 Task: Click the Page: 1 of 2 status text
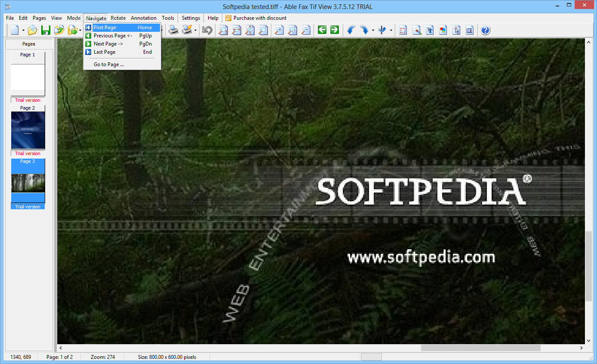[59, 357]
